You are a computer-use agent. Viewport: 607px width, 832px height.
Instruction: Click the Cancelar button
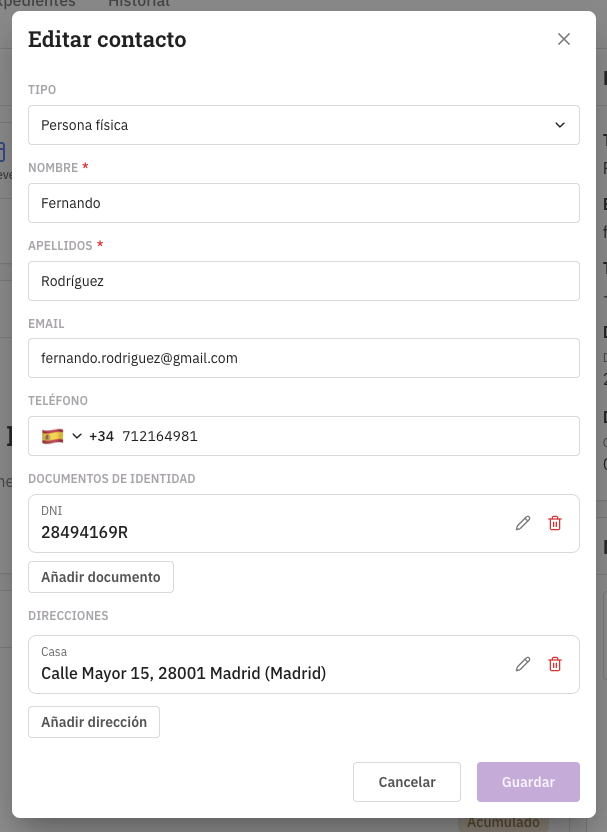click(407, 782)
